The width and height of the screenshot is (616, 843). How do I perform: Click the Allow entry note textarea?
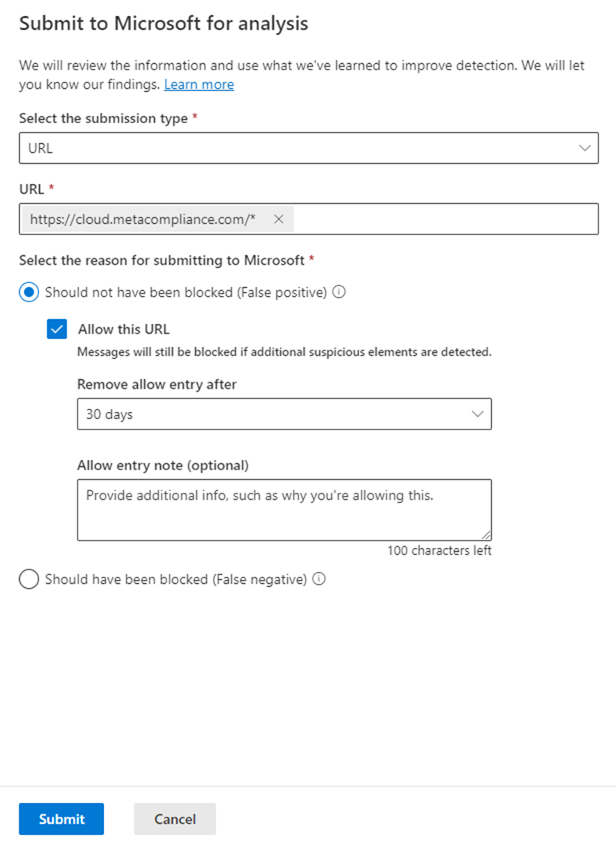coord(284,508)
